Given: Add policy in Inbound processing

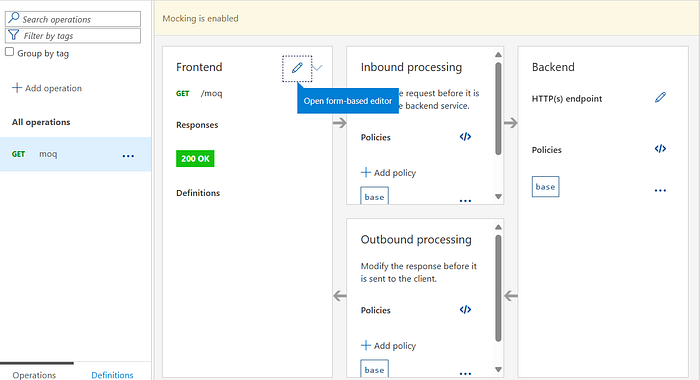Looking at the screenshot, I should pos(388,172).
